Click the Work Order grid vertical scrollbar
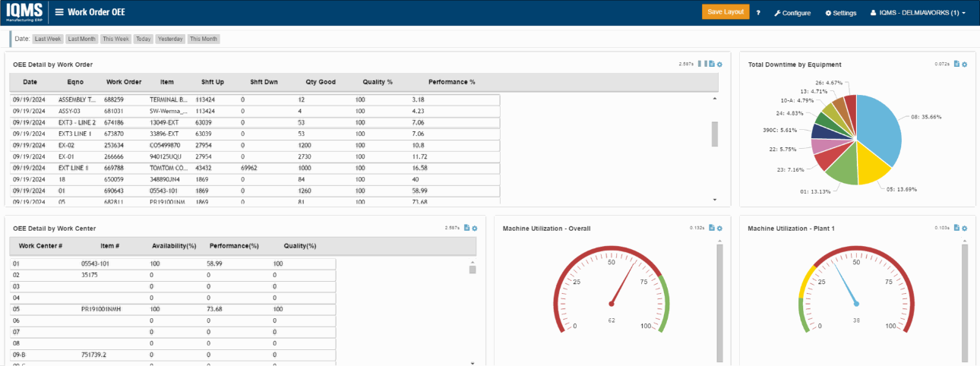The width and height of the screenshot is (980, 366). coord(714,134)
